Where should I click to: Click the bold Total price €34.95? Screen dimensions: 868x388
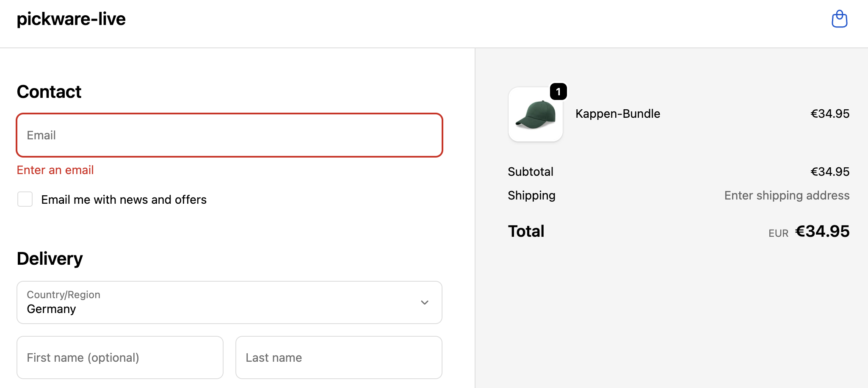(822, 231)
